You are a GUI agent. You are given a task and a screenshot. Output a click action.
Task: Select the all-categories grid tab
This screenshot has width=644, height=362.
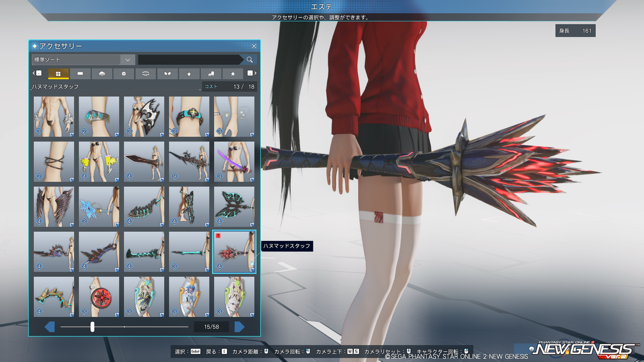tap(58, 74)
